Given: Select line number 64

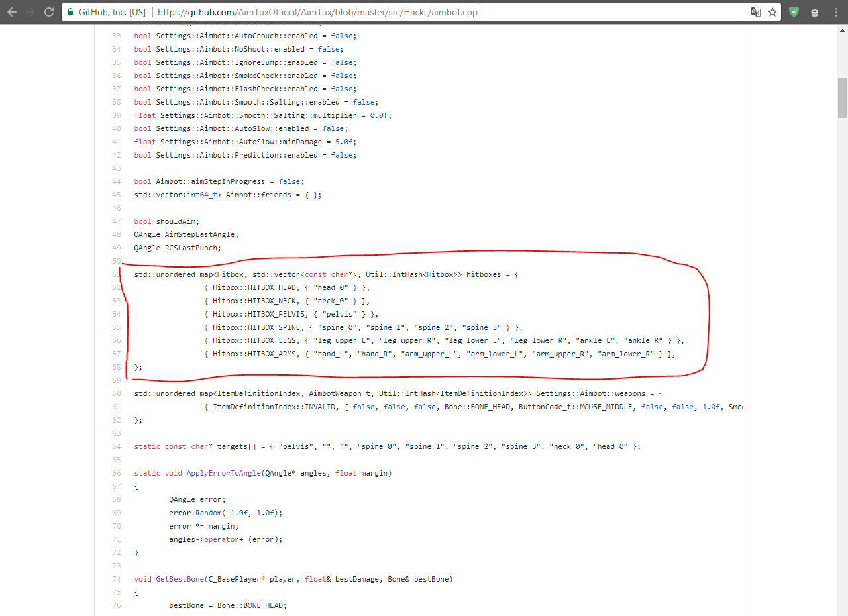Looking at the screenshot, I should pos(117,446).
